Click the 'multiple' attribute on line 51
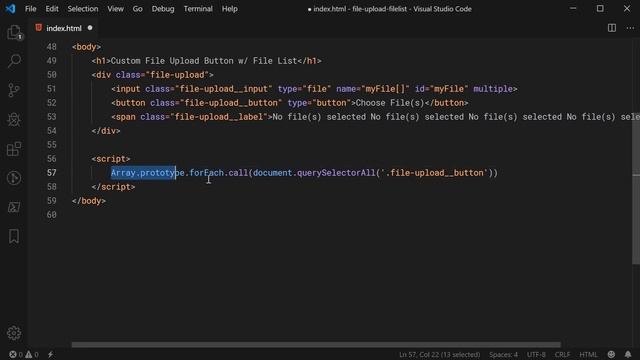640x360 pixels. click(x=493, y=89)
